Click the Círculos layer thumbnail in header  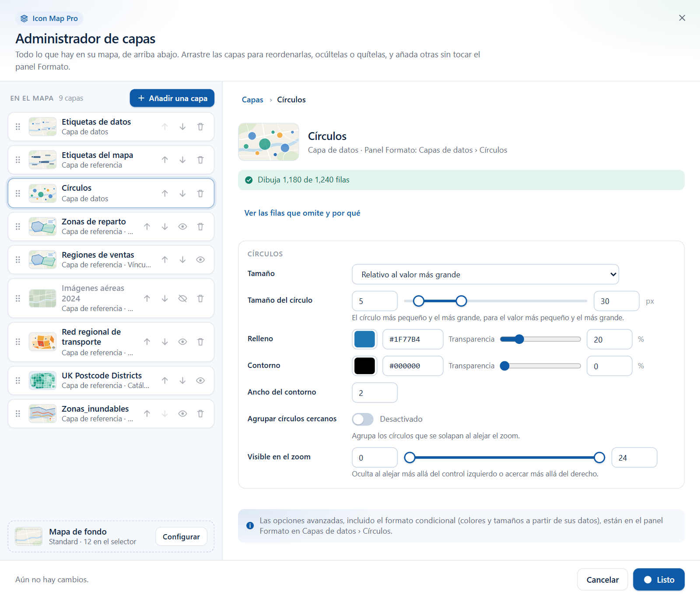(269, 142)
